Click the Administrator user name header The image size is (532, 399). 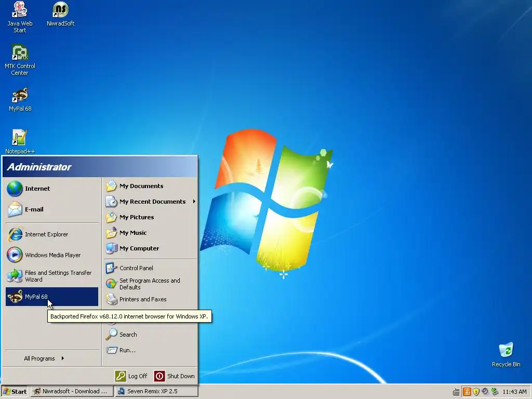click(39, 167)
